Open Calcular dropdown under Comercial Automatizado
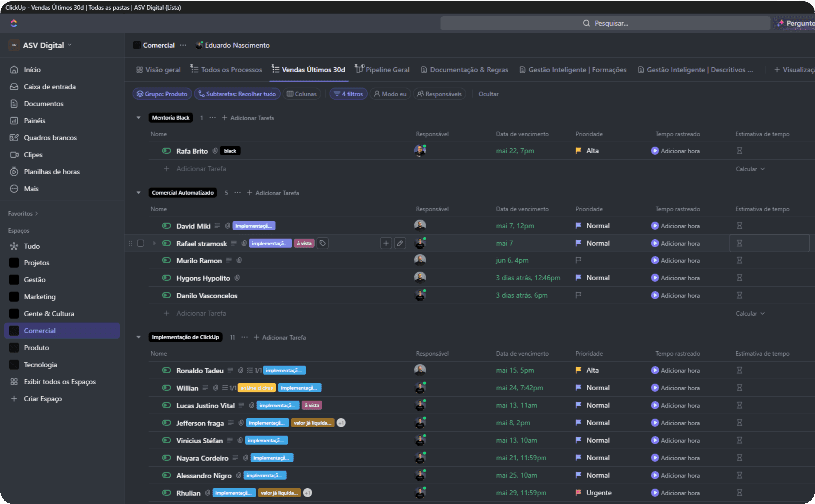815x504 pixels. (750, 313)
